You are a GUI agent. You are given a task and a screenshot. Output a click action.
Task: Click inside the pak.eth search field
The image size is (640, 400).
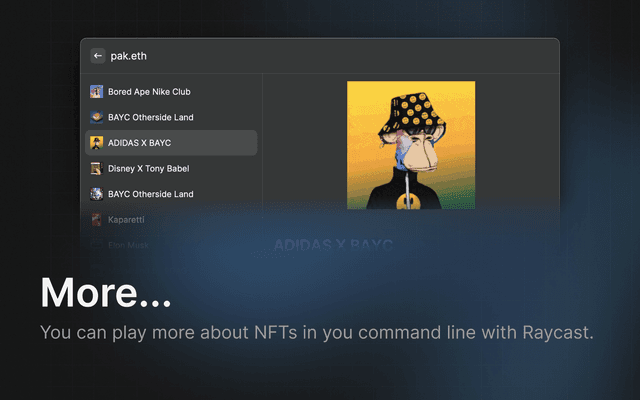(x=300, y=56)
